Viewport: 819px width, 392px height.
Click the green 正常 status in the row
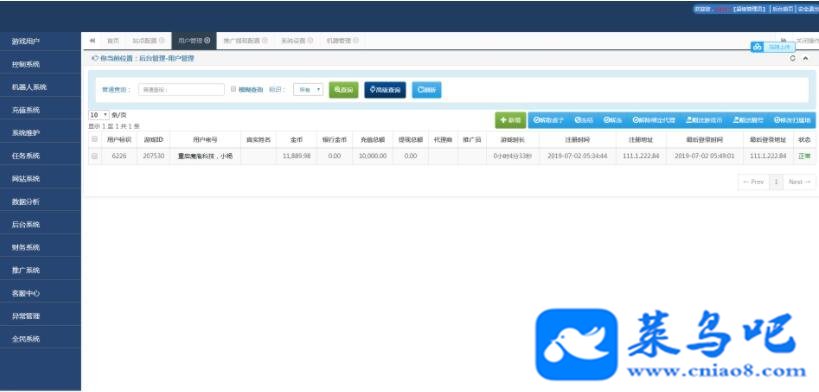click(804, 156)
